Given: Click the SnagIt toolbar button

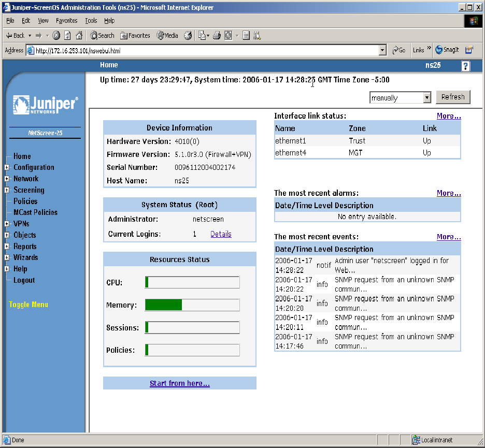Looking at the screenshot, I should [x=447, y=50].
